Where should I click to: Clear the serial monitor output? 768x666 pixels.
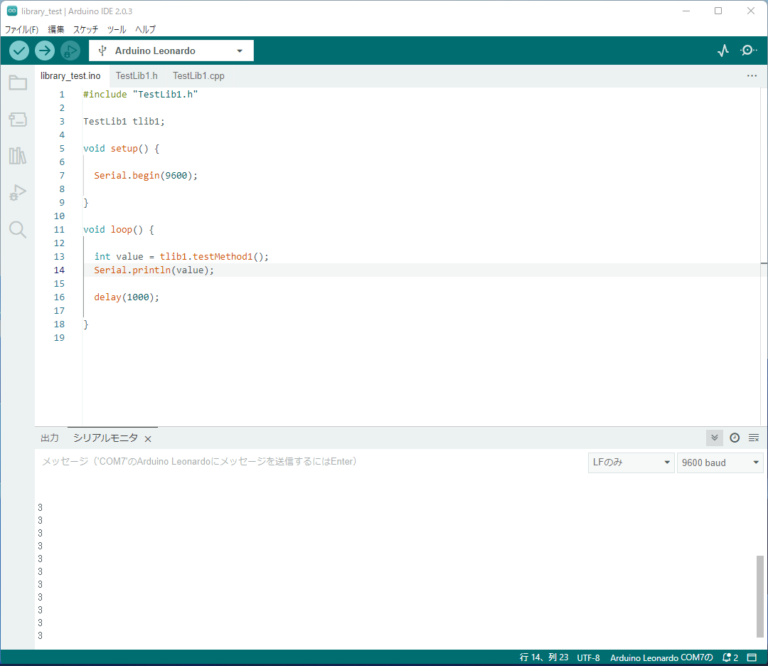tap(753, 438)
